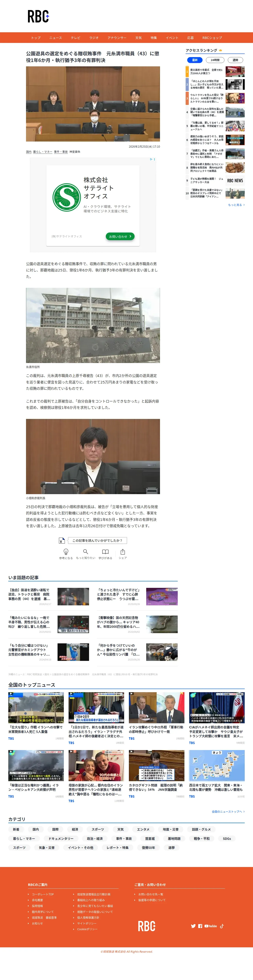Click the 事件・事故 tag under the article date
The height and width of the screenshot is (980, 253).
pyautogui.click(x=60, y=152)
